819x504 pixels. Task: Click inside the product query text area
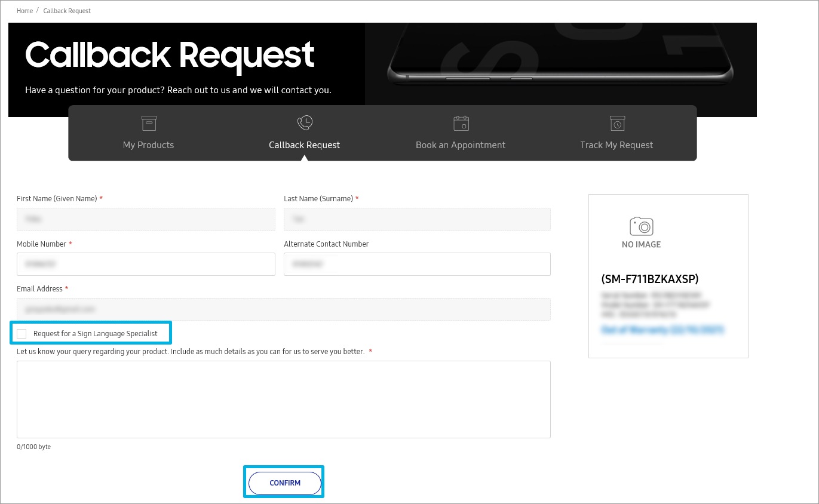(283, 399)
